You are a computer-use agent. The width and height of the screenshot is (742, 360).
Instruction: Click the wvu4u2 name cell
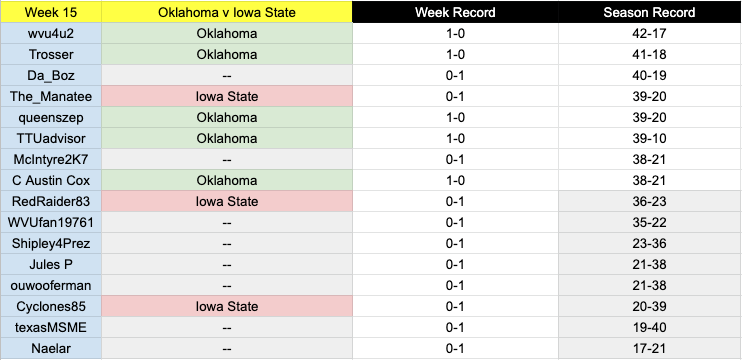51,34
